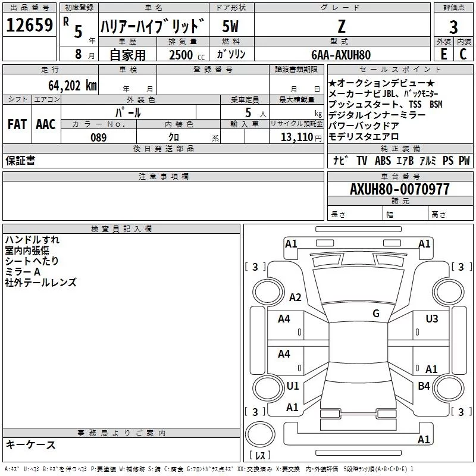The width and height of the screenshot is (476, 476).
Task: Click the rear-right tire [3] marker
Action: 461,412
